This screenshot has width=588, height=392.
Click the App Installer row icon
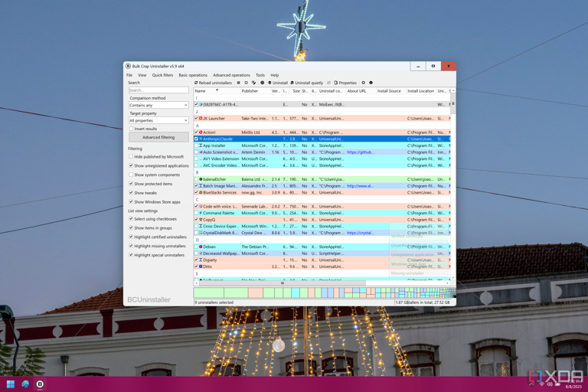tap(201, 145)
